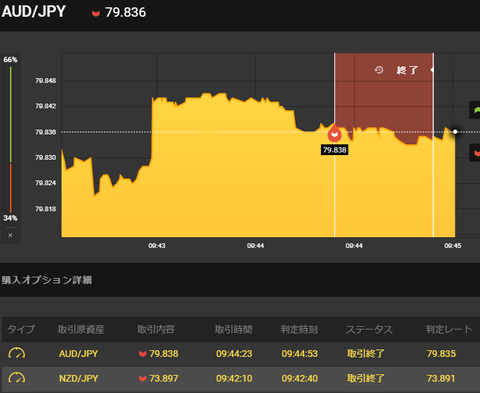Click the gauge icon in NZD/JPY row
This screenshot has height=393, width=480.
point(17,378)
